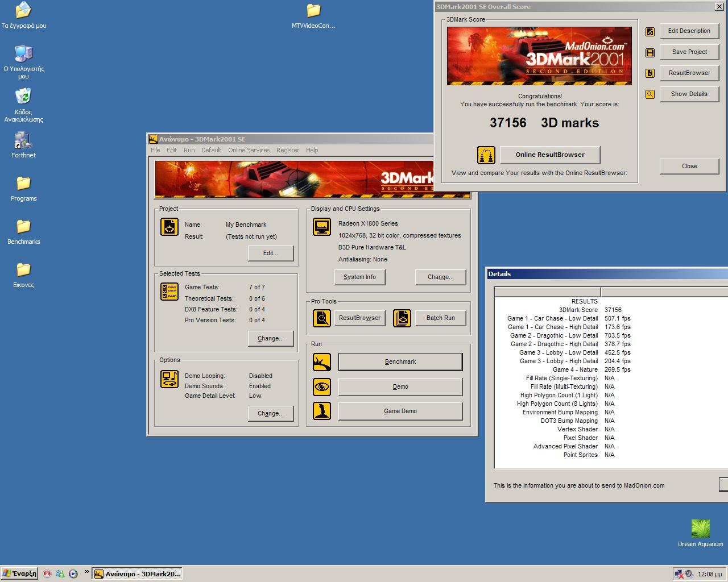
Task: Open the Run menu
Action: point(189,150)
